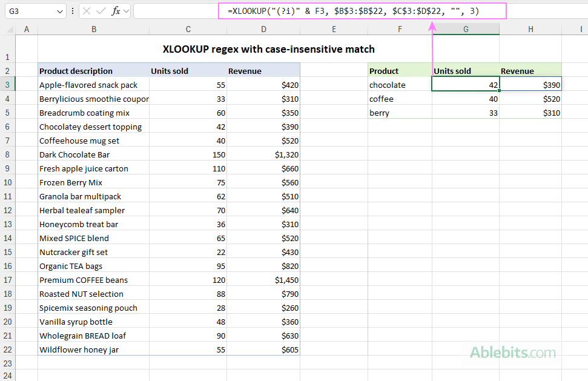Expand the formula bar with chevron
This screenshot has height=381, width=588.
tap(127, 10)
